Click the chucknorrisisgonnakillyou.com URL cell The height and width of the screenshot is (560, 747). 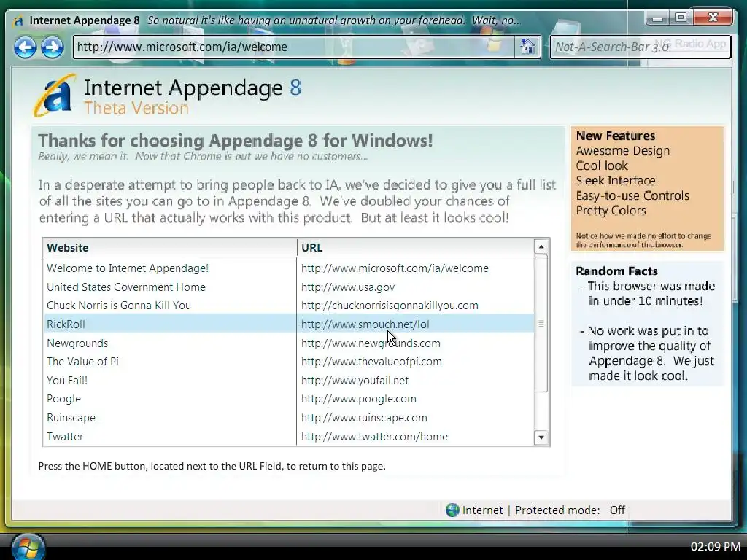click(x=390, y=306)
